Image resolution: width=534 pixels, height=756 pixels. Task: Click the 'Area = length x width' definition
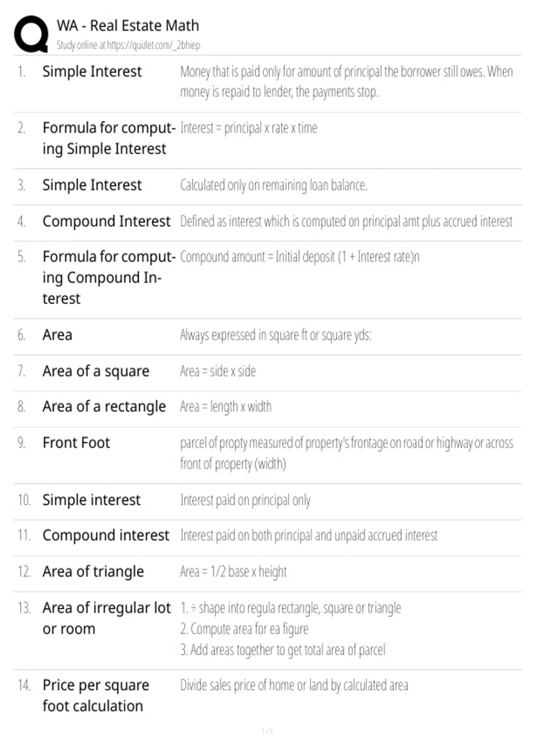pos(226,406)
